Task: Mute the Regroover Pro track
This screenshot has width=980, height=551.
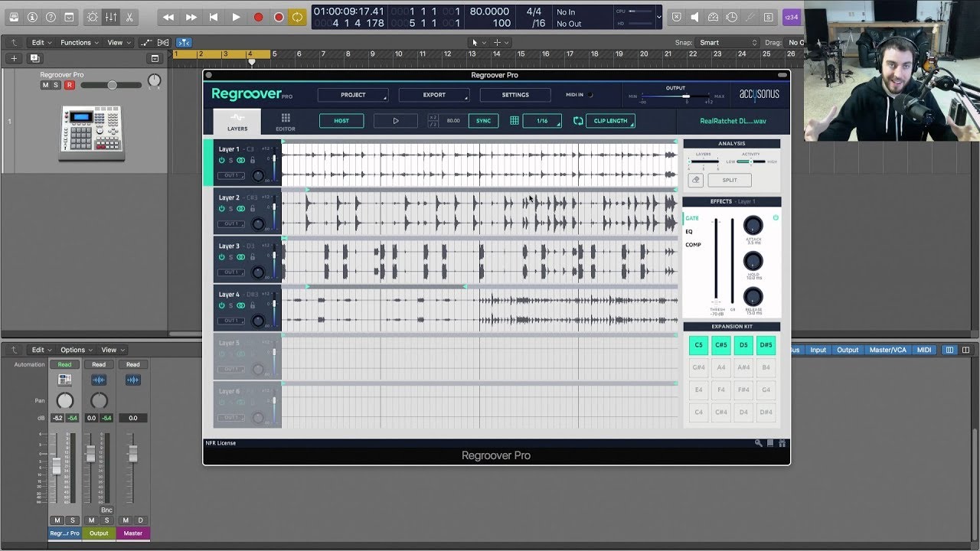Action: [x=45, y=85]
